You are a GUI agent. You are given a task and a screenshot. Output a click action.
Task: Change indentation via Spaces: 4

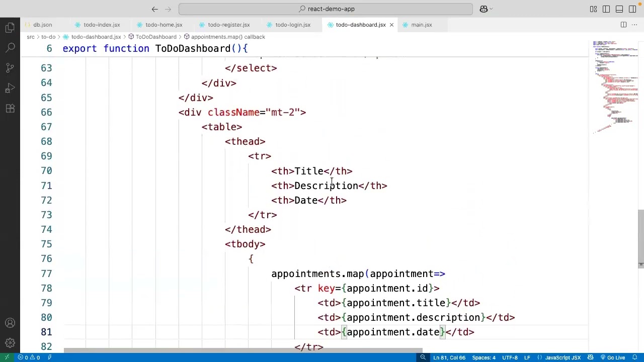[484, 357]
